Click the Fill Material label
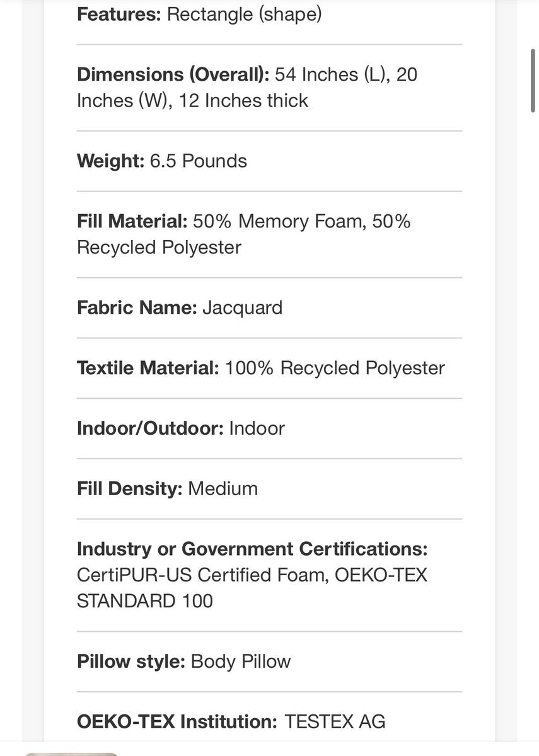 pos(132,221)
